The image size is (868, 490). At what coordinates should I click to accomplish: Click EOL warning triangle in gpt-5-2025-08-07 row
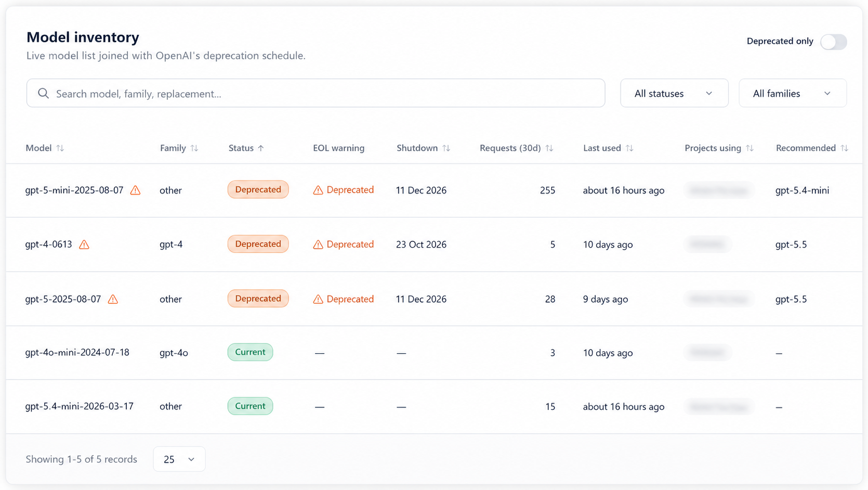[318, 299]
